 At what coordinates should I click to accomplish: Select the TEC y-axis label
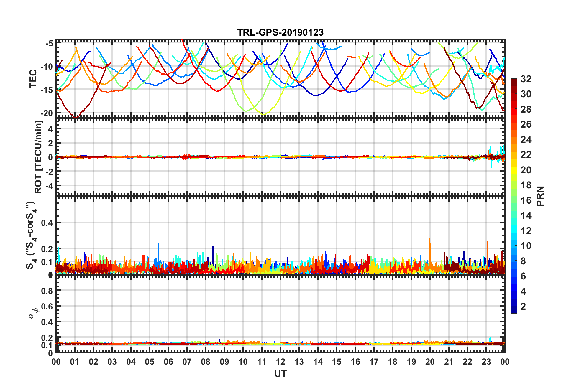[33, 79]
